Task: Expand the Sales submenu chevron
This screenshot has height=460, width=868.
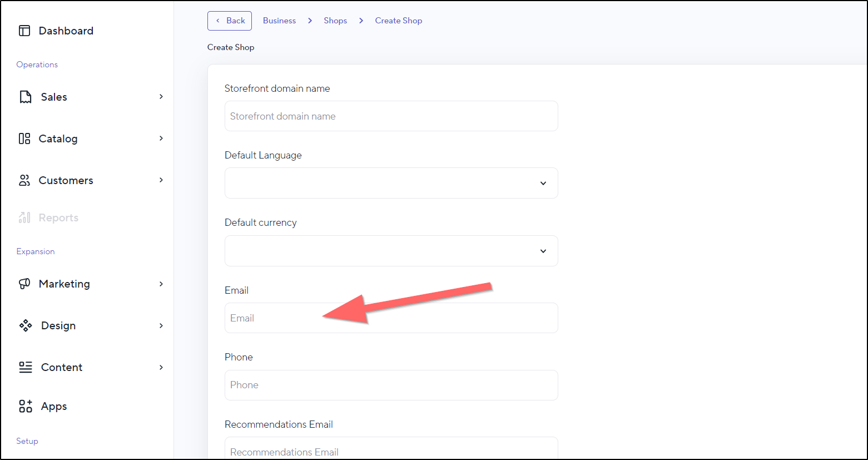Action: pyautogui.click(x=161, y=97)
